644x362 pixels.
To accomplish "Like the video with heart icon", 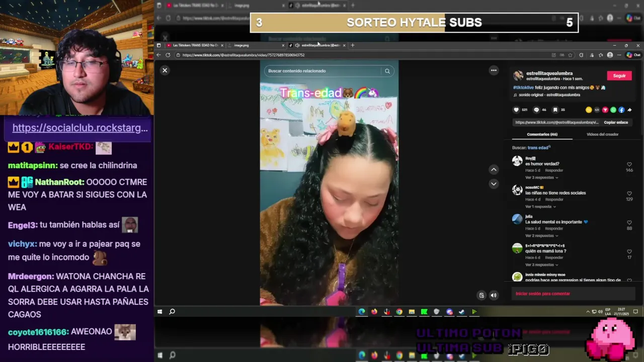I will click(516, 110).
